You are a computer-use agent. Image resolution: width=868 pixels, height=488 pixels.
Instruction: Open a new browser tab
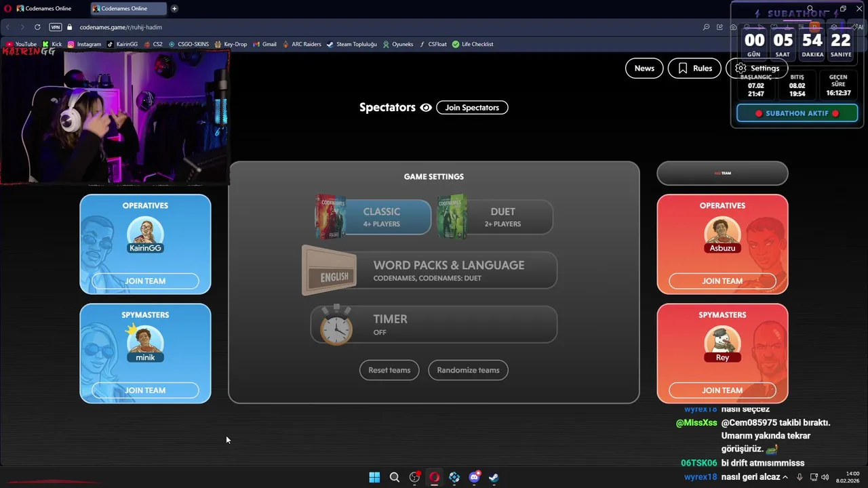174,9
